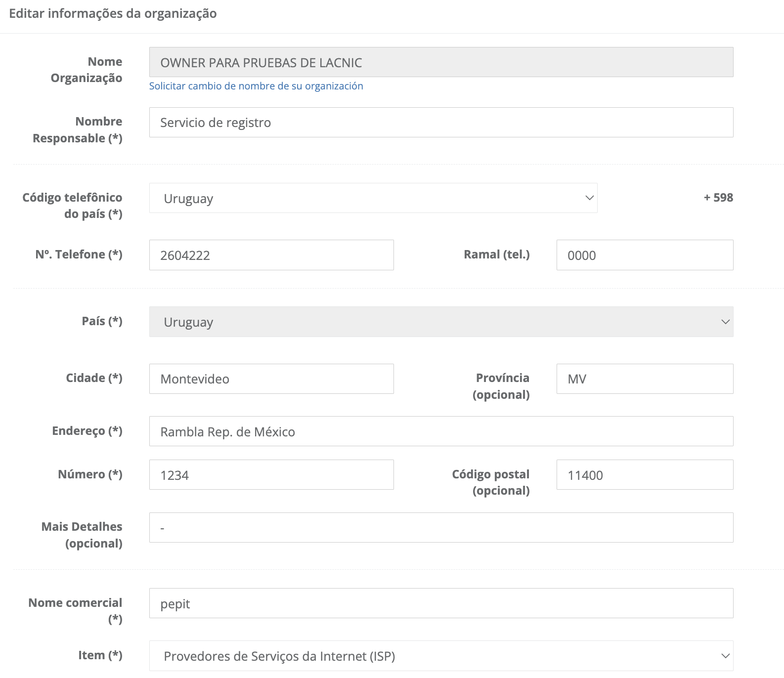
Task: Focus the Mais Detalhes optional input
Action: [x=440, y=528]
